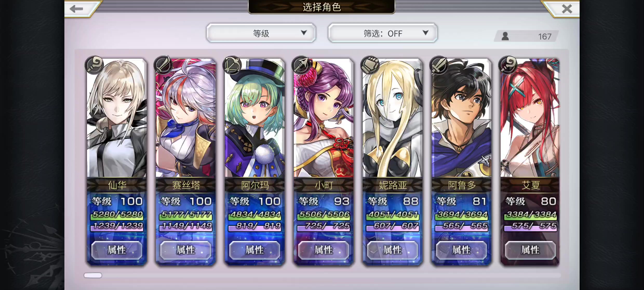The height and width of the screenshot is (290, 644).
Task: Select the 阿尔玛 character portrait
Action: (x=255, y=118)
